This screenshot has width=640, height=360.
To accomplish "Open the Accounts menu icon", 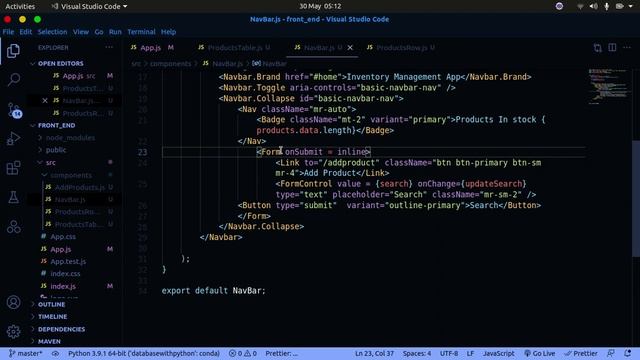I will pos(13,302).
